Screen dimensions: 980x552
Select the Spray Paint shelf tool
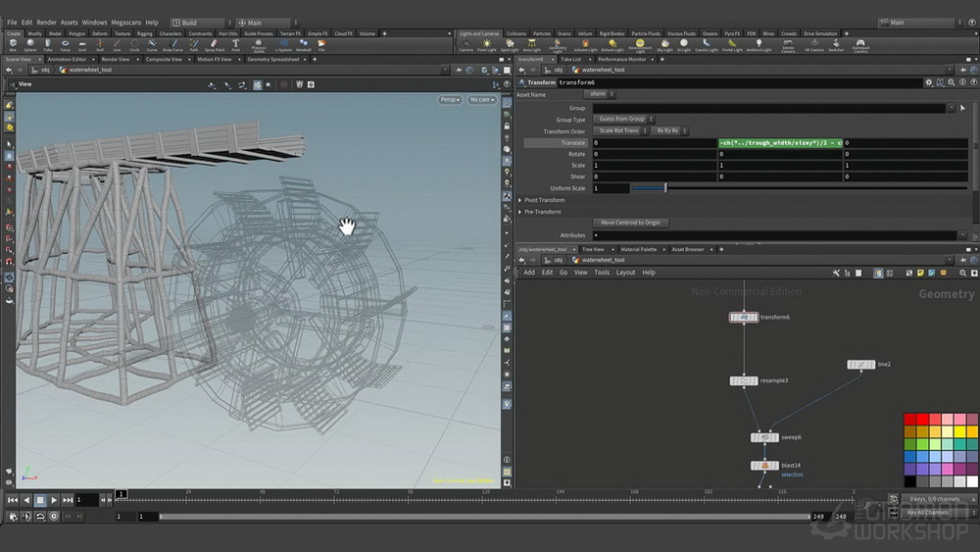[215, 45]
